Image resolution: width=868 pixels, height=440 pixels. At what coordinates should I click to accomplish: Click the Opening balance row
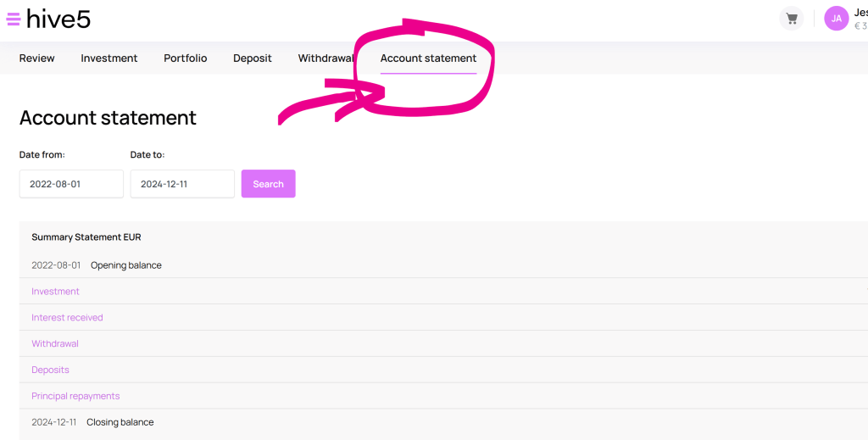(125, 265)
